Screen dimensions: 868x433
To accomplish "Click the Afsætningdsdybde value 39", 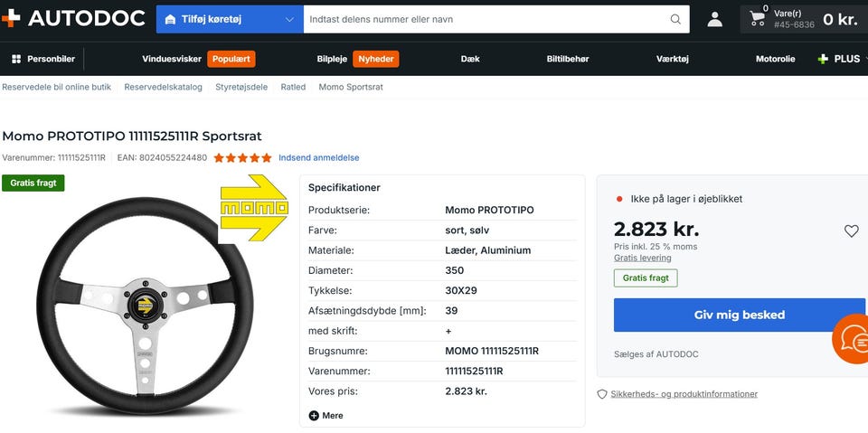I will click(x=451, y=311).
